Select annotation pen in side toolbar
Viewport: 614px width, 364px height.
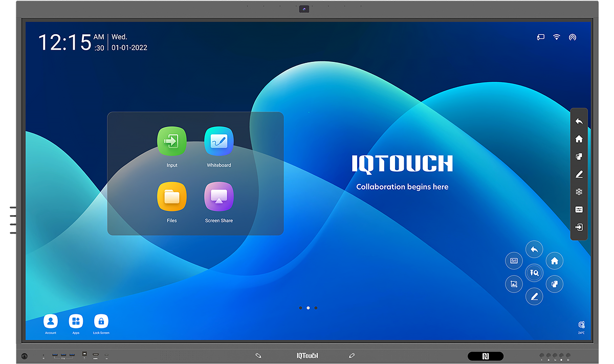579,174
